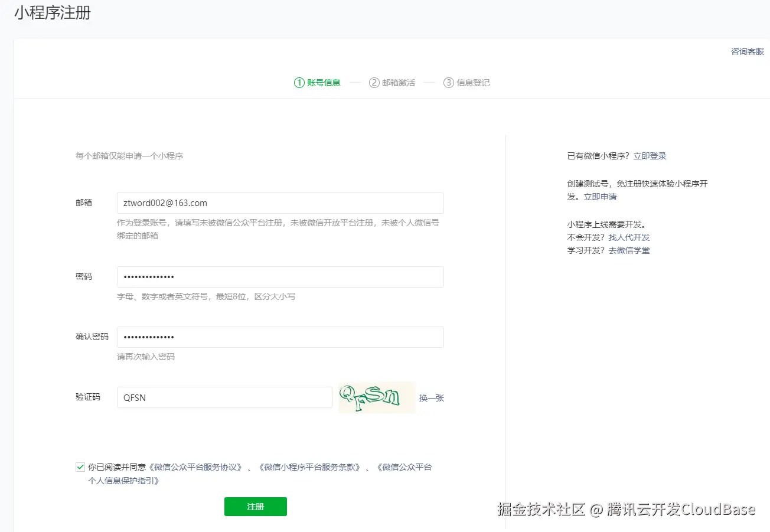Click the 确认密码 field label

coord(92,337)
